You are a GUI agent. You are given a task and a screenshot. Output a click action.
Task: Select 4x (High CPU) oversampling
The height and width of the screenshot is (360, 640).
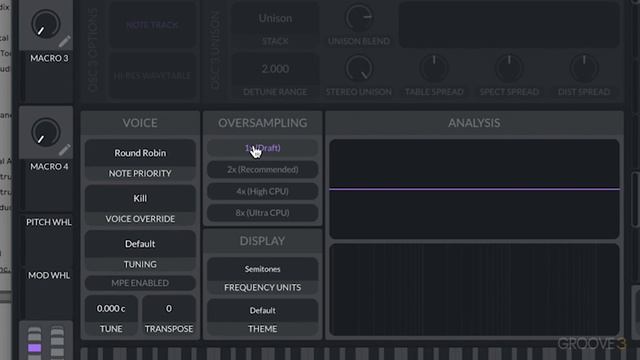click(x=262, y=191)
